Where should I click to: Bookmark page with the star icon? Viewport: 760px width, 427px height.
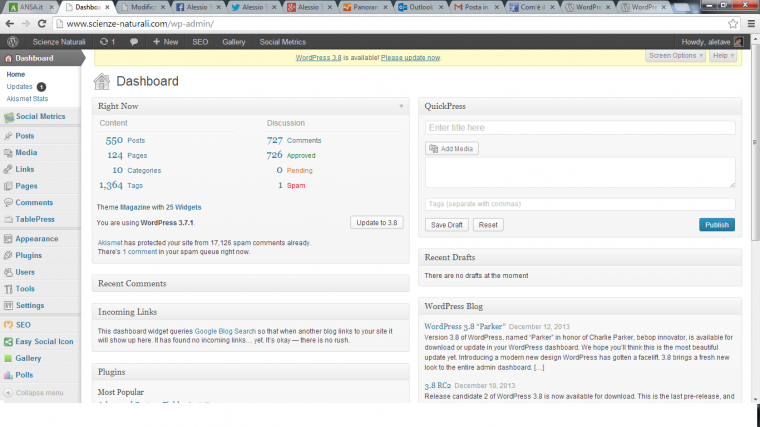(733, 23)
